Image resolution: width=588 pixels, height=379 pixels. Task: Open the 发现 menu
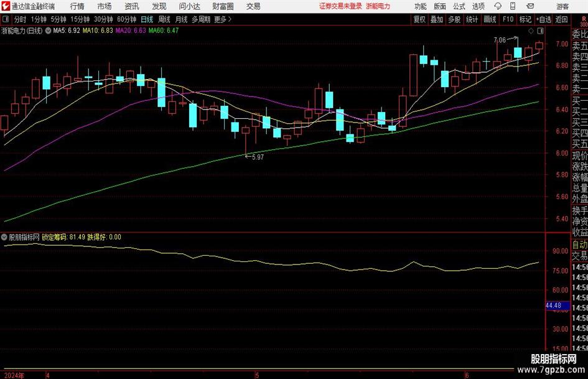coord(159,6)
